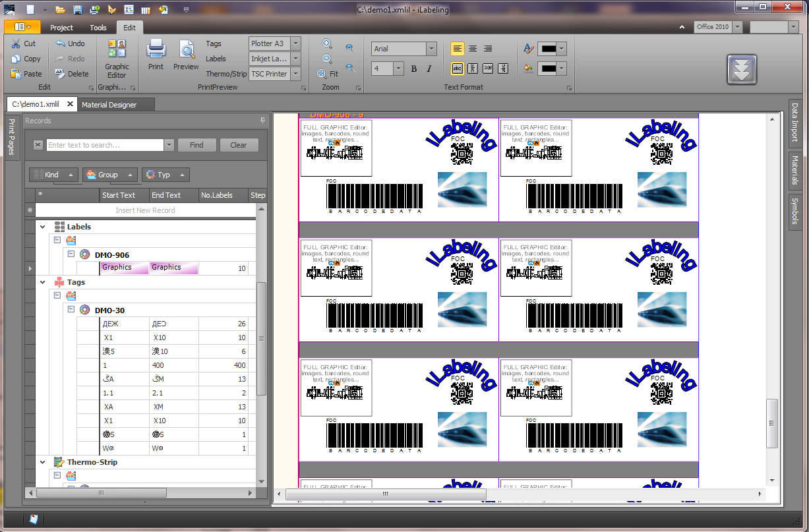Click the large double-down-arrow button in the ribbon
The height and width of the screenshot is (532, 809).
coord(742,69)
